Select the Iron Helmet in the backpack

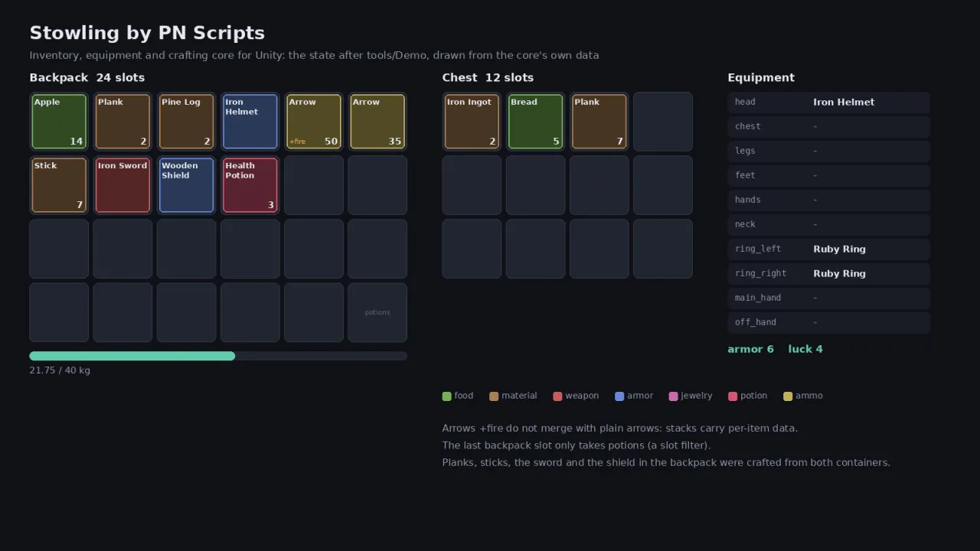tap(250, 122)
